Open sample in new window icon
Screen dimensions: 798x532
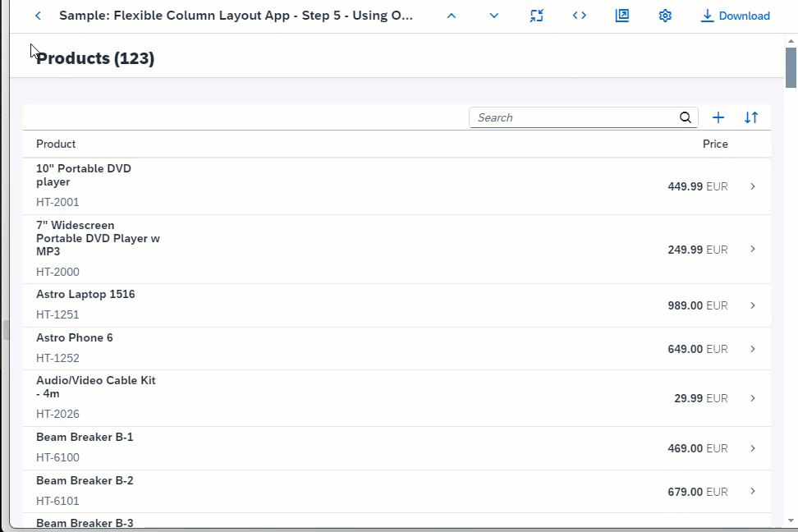point(622,16)
